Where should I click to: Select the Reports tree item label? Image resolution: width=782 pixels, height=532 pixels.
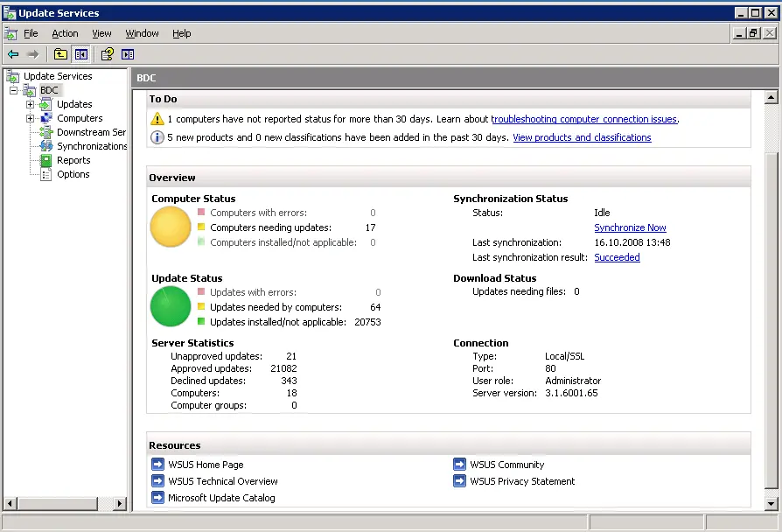click(x=73, y=160)
